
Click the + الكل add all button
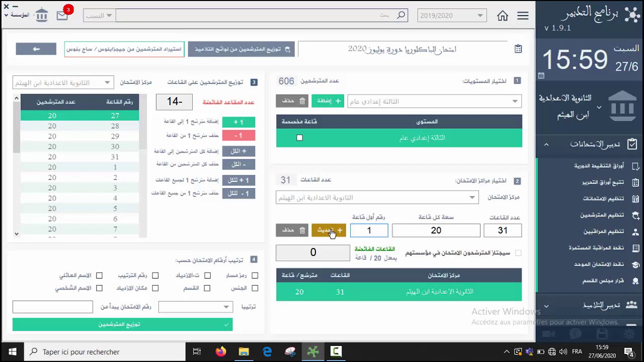(x=238, y=151)
